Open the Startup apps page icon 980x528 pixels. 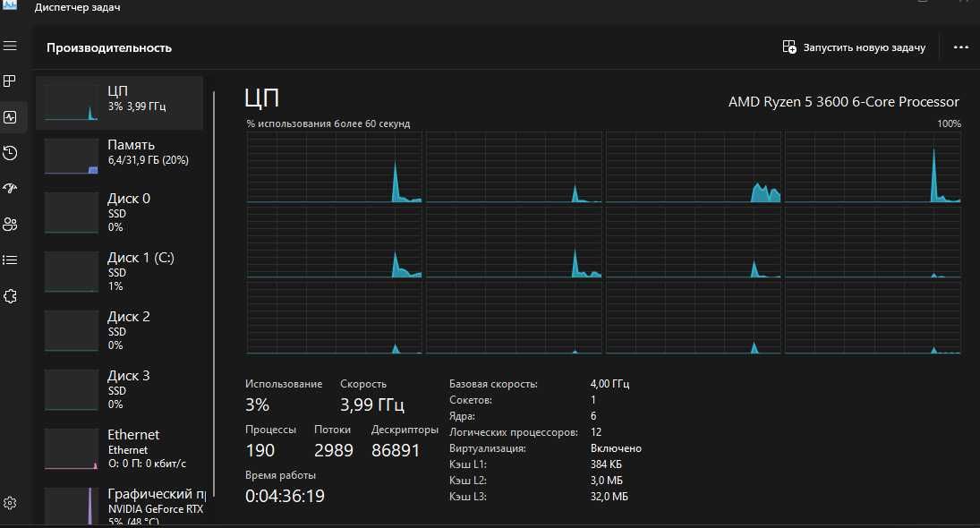[10, 188]
